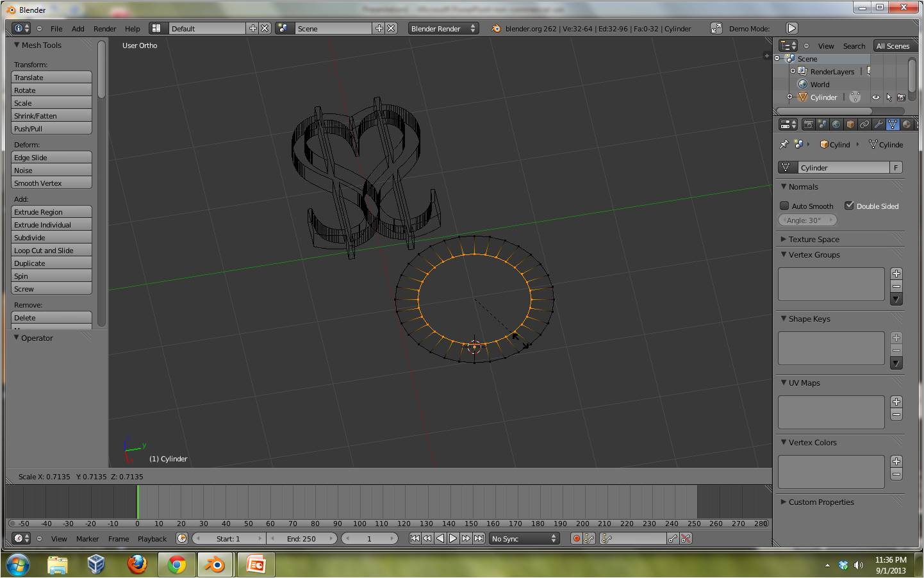
Task: Open the Modifiers wrench tab
Action: pyautogui.click(x=879, y=124)
